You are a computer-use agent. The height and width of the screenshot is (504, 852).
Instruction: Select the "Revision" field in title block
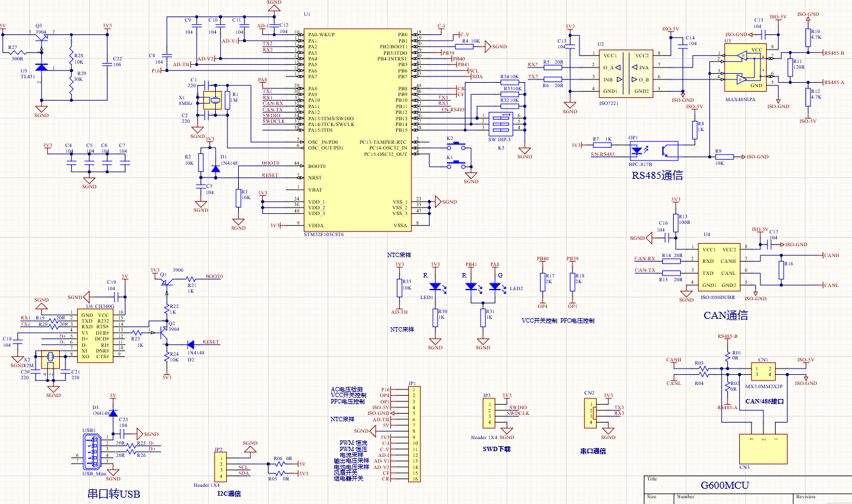[806, 497]
